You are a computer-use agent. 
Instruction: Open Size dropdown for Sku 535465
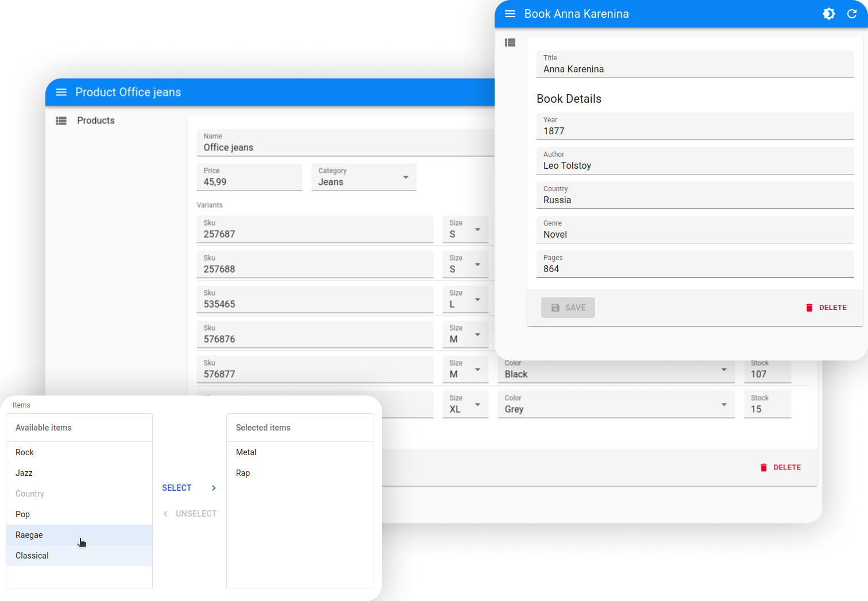pyautogui.click(x=465, y=299)
